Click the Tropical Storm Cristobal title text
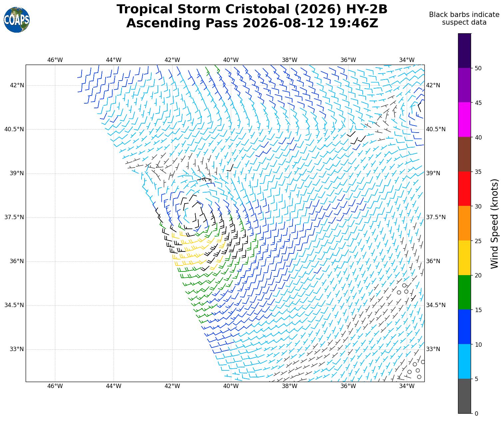This screenshot has height=421, width=504. pyautogui.click(x=252, y=9)
